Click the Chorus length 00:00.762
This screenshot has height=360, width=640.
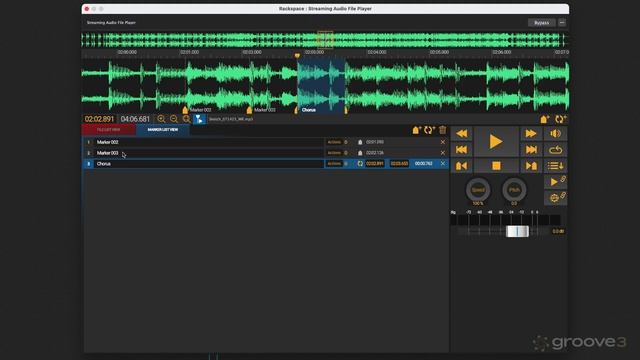coord(423,164)
